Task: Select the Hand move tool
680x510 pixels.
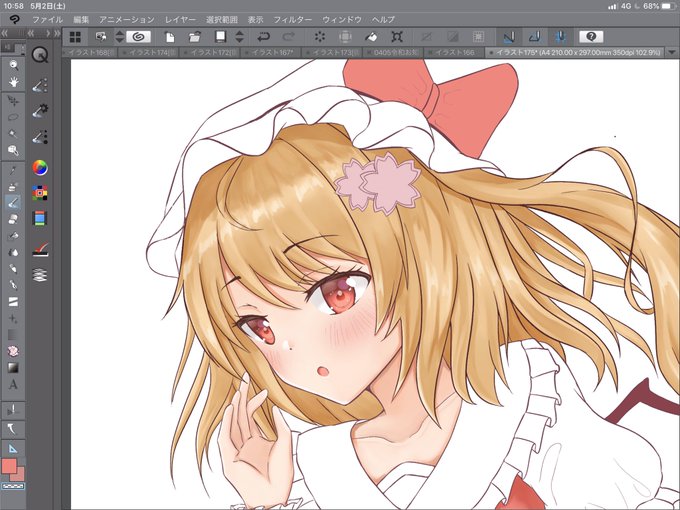Action: tap(13, 82)
